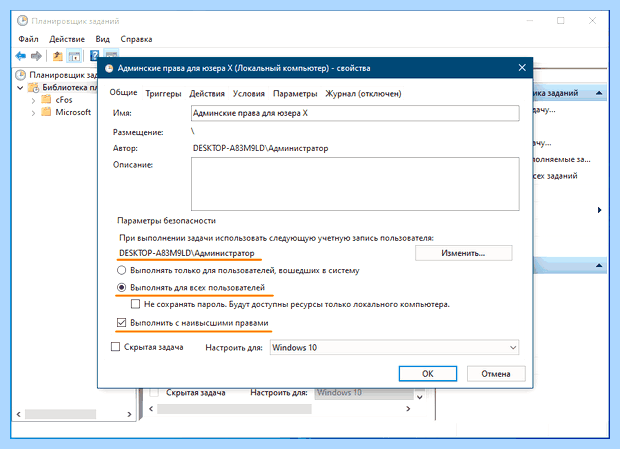
Task: Select the Task Scheduler root node
Action: tap(56, 75)
